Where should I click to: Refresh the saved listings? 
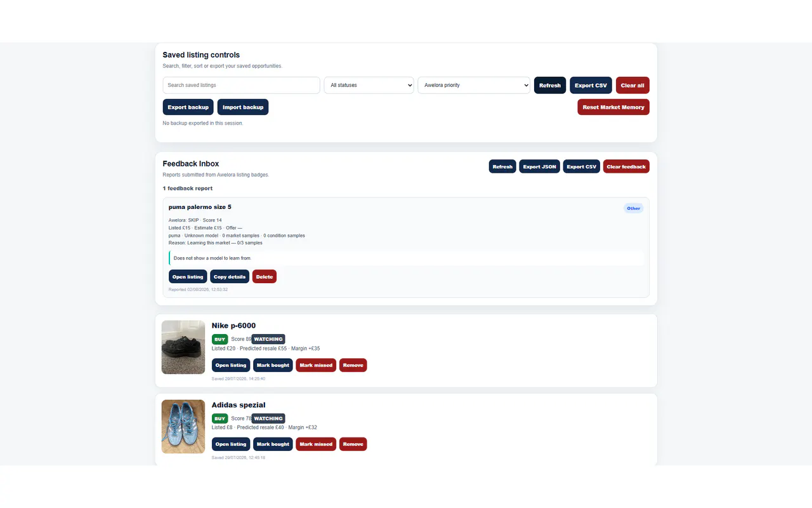pyautogui.click(x=550, y=85)
